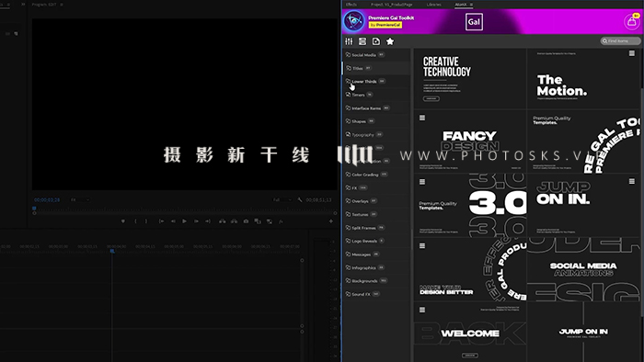
Task: Click the Lift button icon
Action: [x=223, y=221]
